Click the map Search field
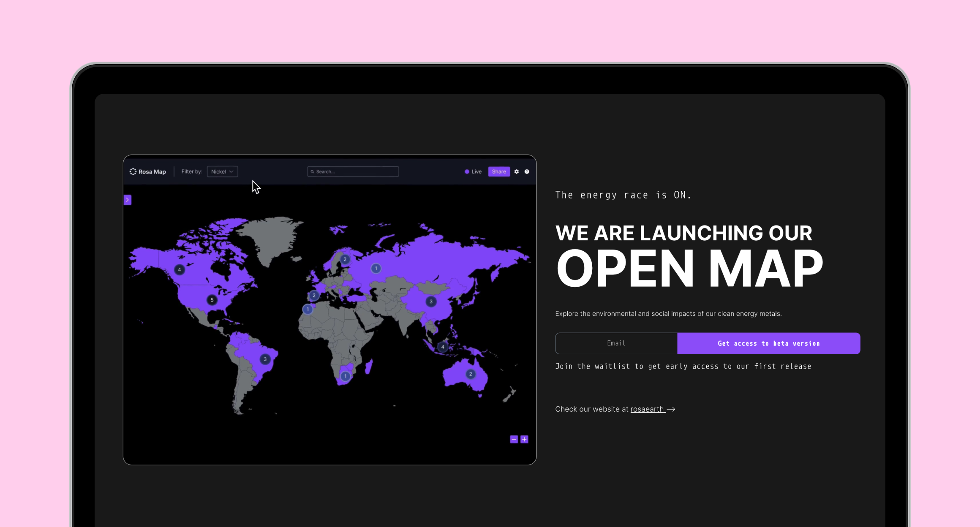This screenshot has height=527, width=980. (353, 171)
